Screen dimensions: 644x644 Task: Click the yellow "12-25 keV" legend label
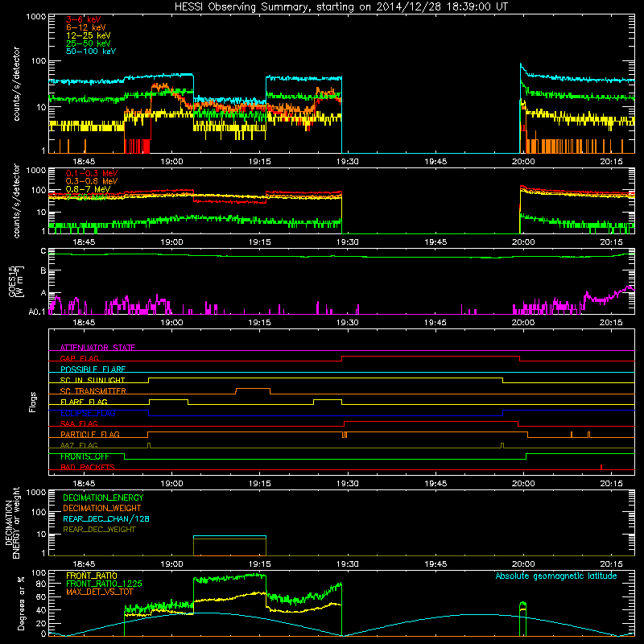[x=89, y=35]
